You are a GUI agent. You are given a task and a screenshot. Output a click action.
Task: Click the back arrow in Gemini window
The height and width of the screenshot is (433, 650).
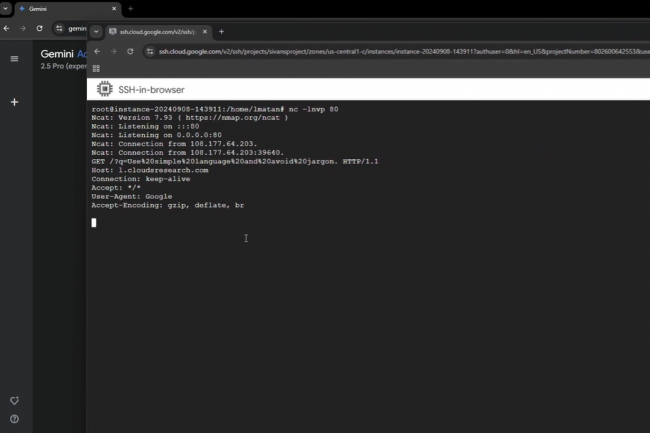coord(7,28)
